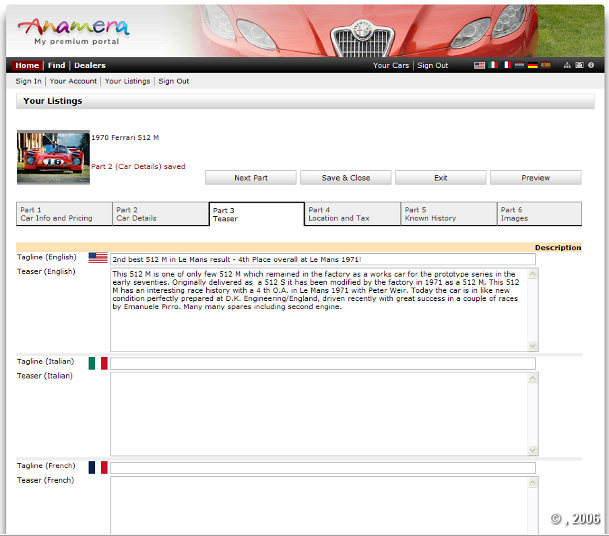The height and width of the screenshot is (536, 609).
Task: Focus the Tagline (English) input field
Action: (x=323, y=259)
